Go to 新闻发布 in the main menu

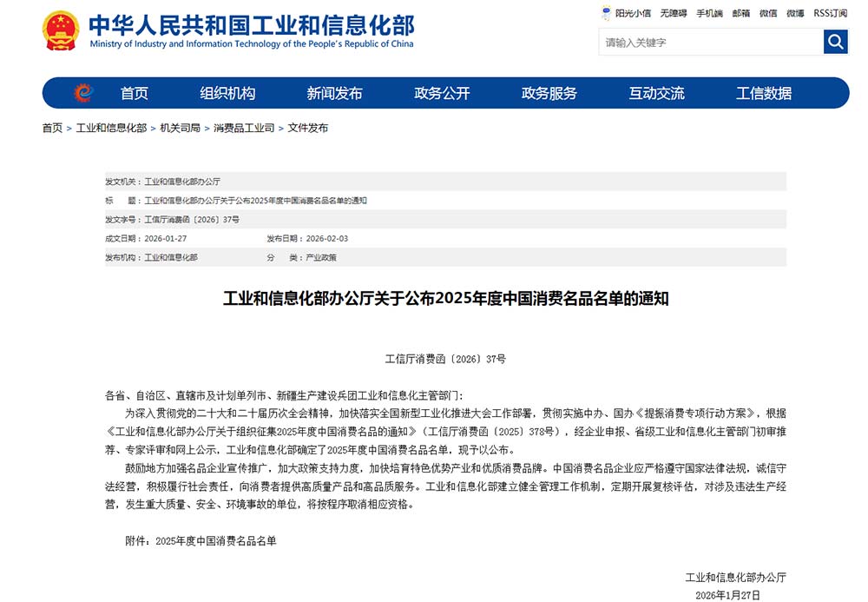tap(334, 93)
